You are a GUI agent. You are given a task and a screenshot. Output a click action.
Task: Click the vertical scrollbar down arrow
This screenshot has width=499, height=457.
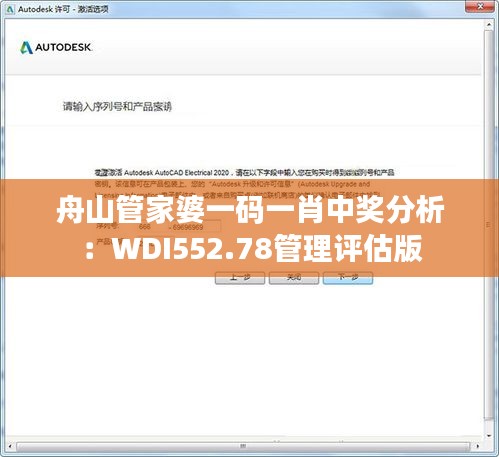click(x=489, y=435)
